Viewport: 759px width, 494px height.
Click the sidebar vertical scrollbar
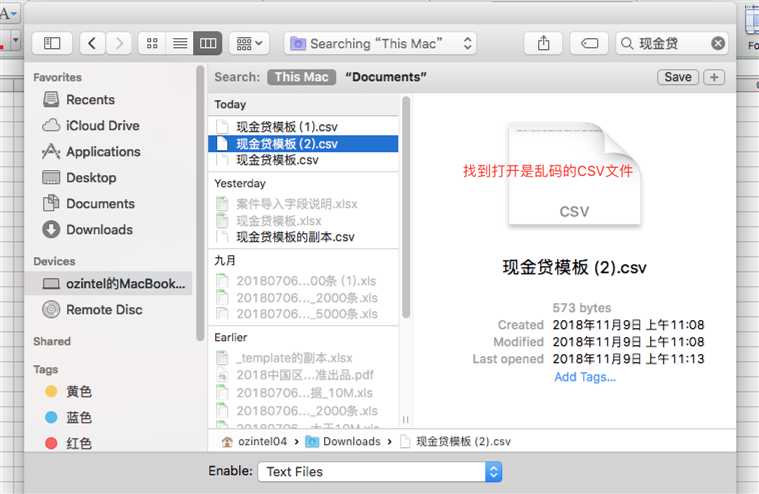(200, 203)
